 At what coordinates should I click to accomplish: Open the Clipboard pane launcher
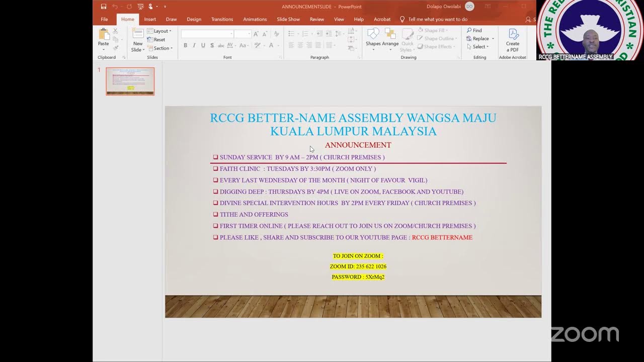124,57
